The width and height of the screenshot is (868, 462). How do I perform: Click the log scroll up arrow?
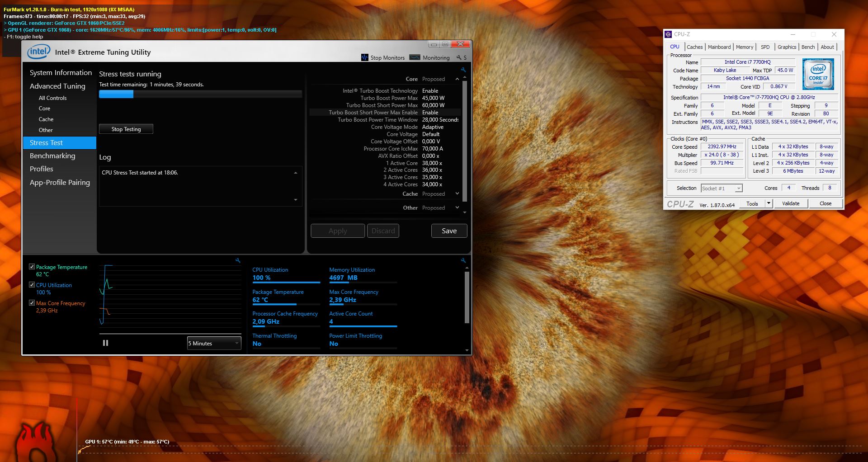[x=296, y=173]
